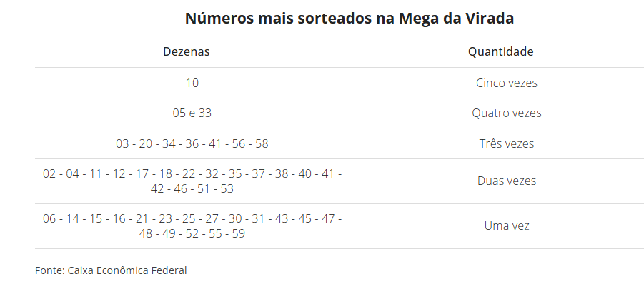The height and width of the screenshot is (289, 644).
Task: Select number 30 in the Uma vez row
Action: (x=235, y=219)
